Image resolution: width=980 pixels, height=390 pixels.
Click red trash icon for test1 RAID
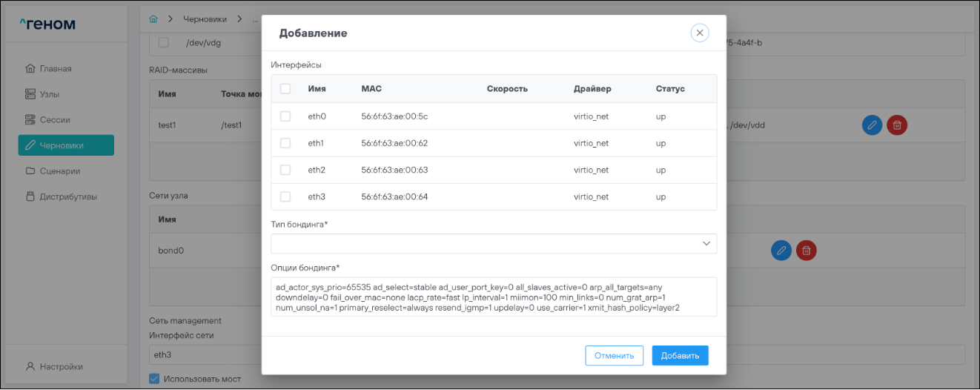click(x=897, y=125)
